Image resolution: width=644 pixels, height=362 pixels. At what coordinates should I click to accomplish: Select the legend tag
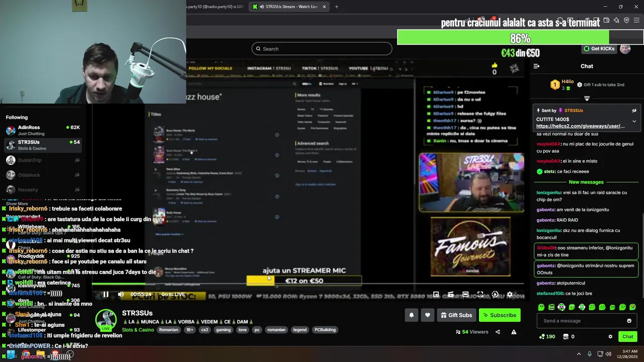point(300,330)
